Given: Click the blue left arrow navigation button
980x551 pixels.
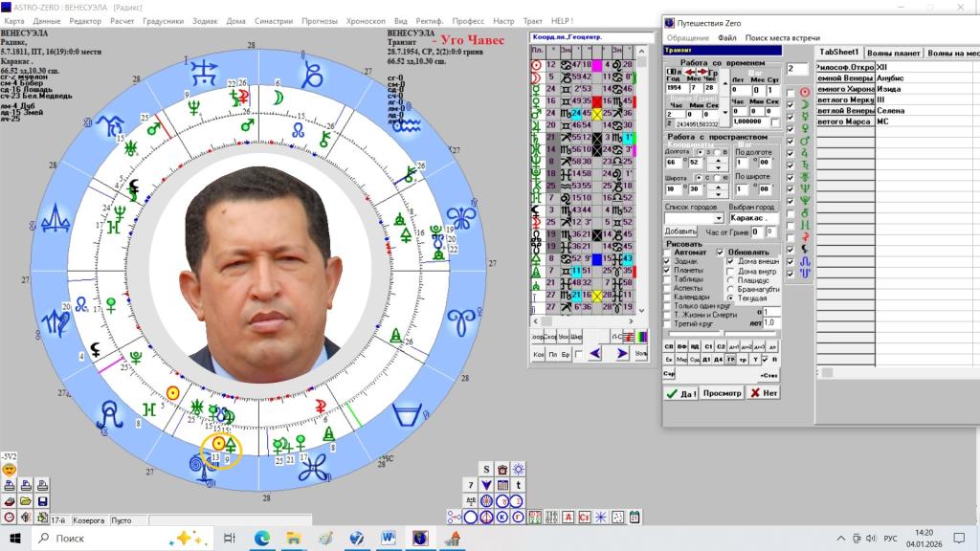Looking at the screenshot, I should click(x=594, y=354).
